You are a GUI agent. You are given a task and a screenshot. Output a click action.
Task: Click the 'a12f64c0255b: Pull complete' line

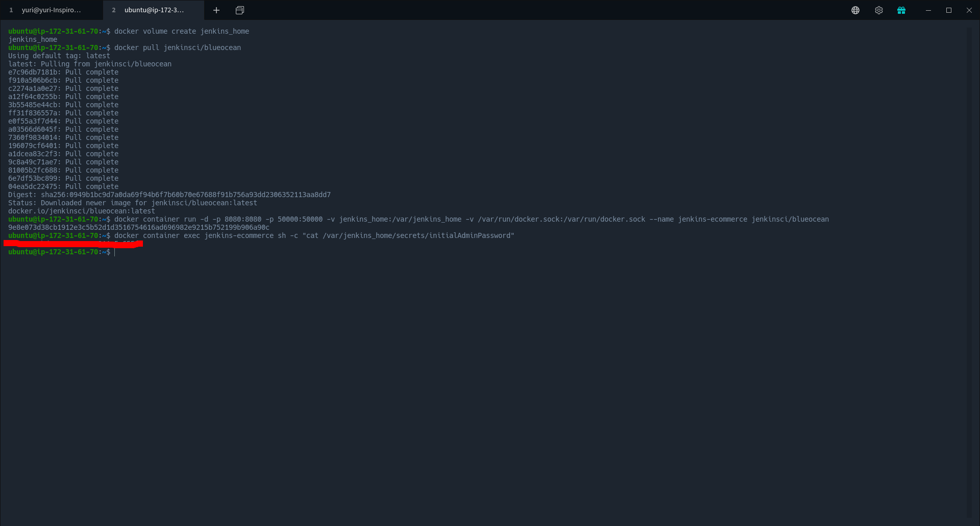tap(63, 97)
